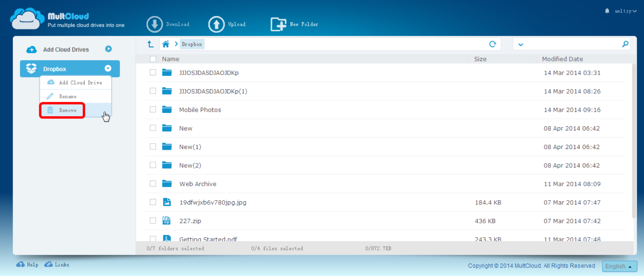
Task: Click the folder icon of the New row
Action: tap(167, 128)
